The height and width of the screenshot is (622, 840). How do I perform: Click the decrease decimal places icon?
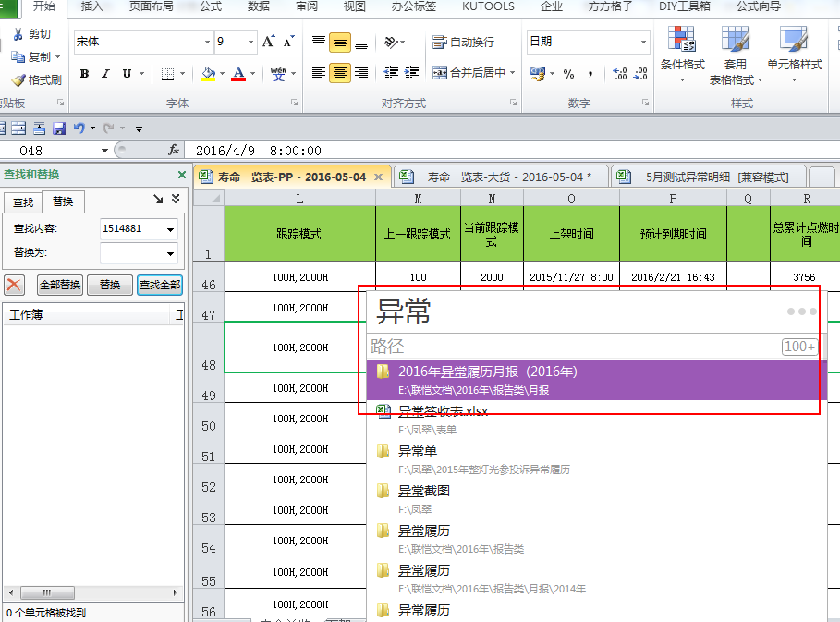click(x=640, y=73)
